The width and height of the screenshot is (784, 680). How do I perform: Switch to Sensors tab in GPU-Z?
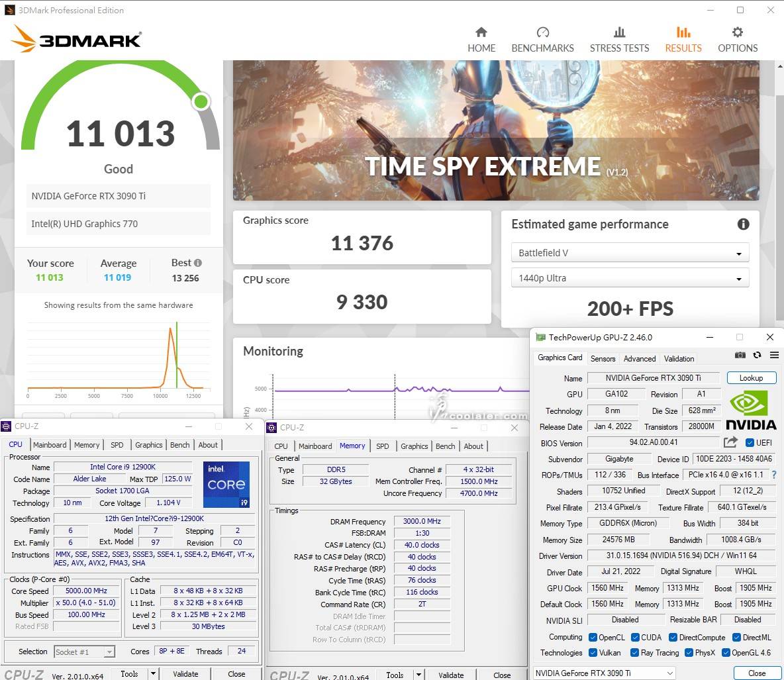pos(603,358)
